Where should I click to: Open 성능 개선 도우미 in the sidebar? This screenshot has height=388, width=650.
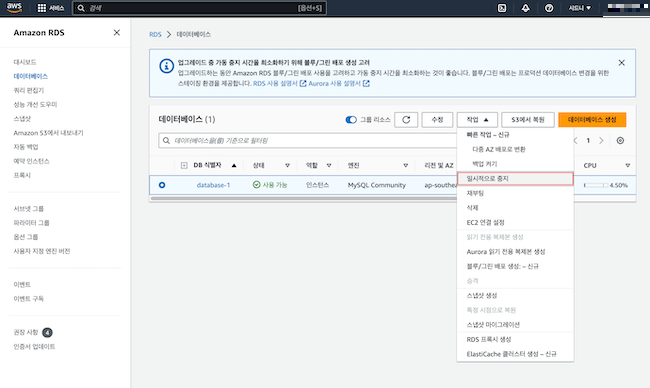[x=35, y=104]
